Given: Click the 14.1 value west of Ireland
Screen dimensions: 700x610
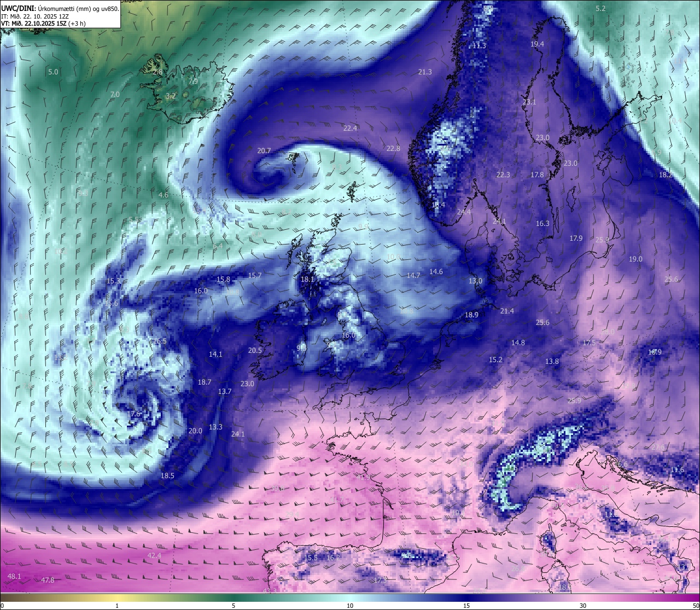Looking at the screenshot, I should click(x=215, y=354).
